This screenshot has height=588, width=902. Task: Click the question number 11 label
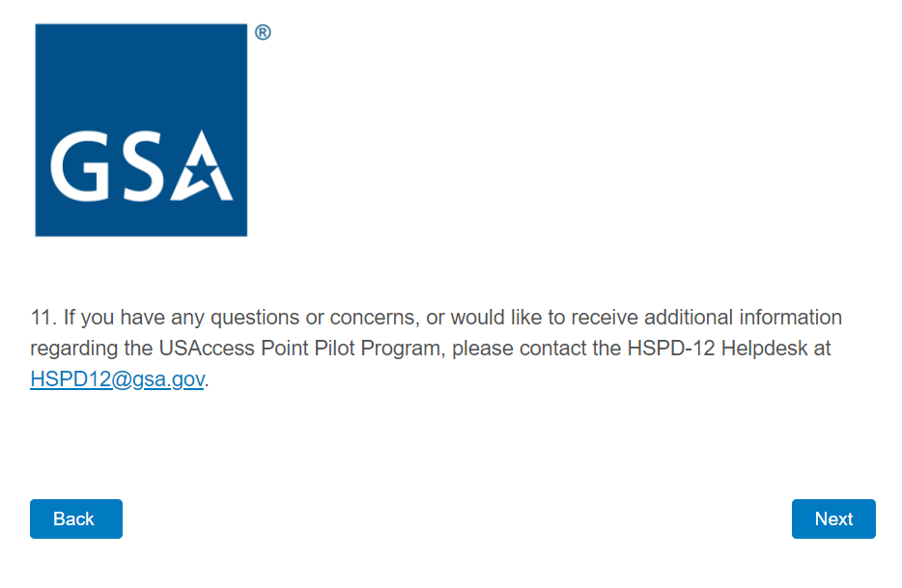tap(42, 318)
